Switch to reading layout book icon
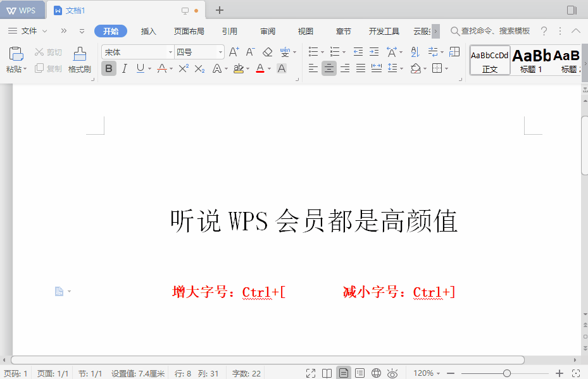 (x=327, y=373)
